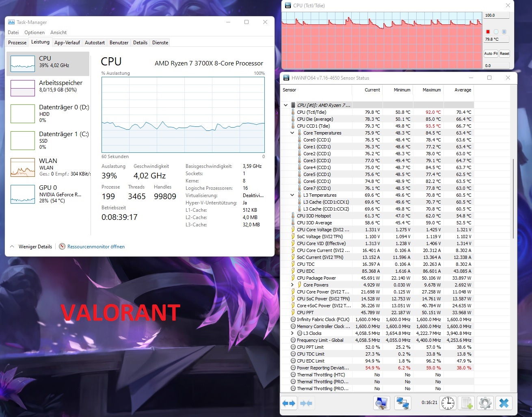Select Datenträger 1 (C:) SSD entry
Viewport: 532px width, 417px height.
(x=48, y=140)
